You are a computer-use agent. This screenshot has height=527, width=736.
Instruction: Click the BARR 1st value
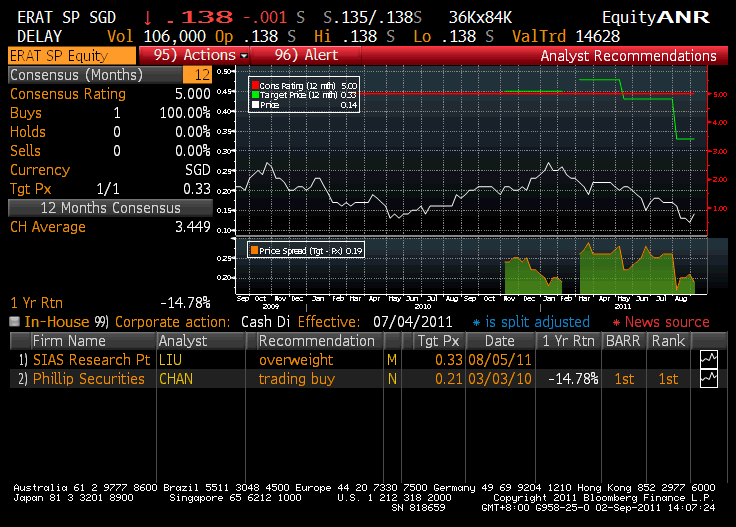(624, 379)
